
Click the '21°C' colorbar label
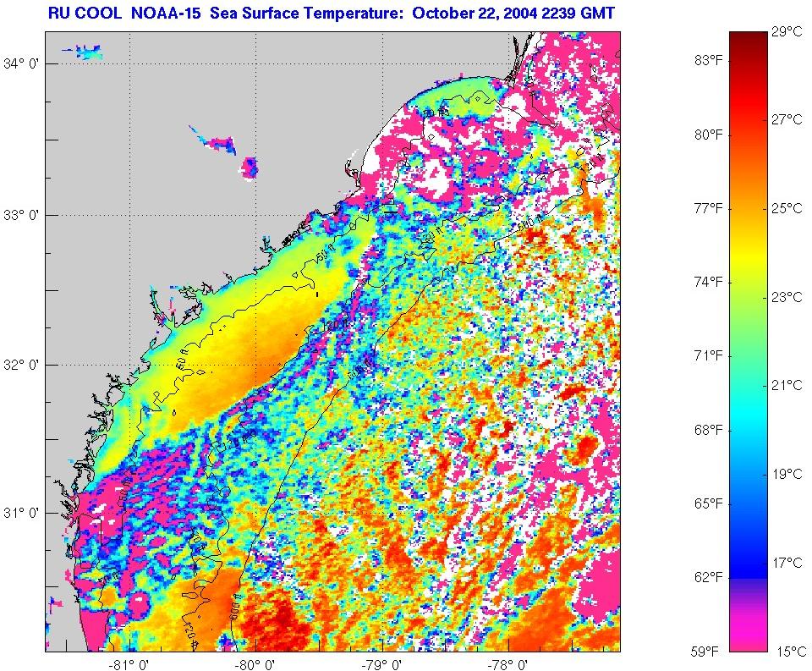(x=787, y=385)
